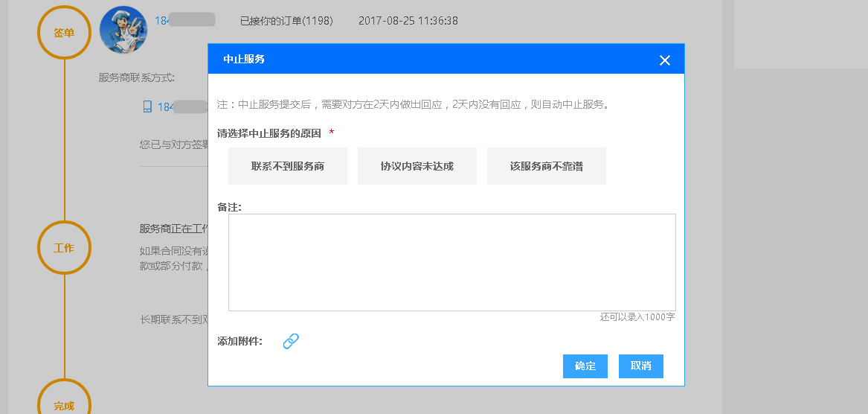The width and height of the screenshot is (868, 414).
Task: Click into the 备注 text area
Action: pos(451,262)
